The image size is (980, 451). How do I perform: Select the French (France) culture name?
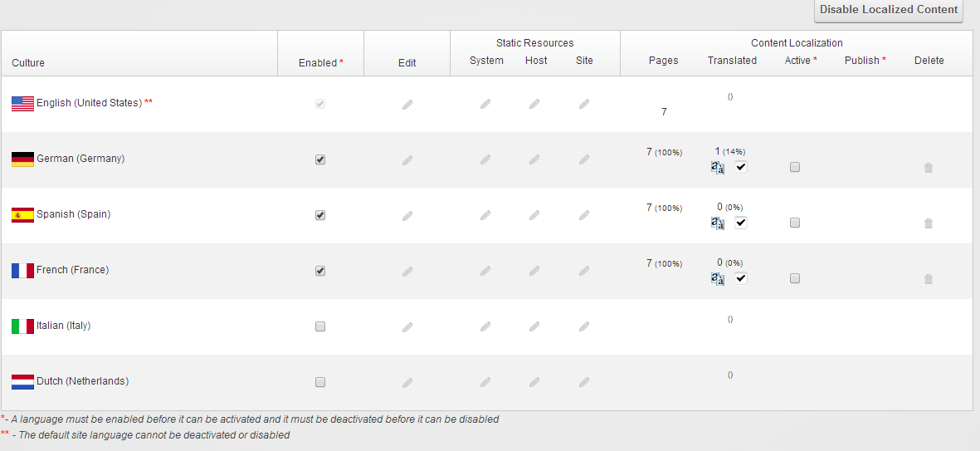coord(72,270)
